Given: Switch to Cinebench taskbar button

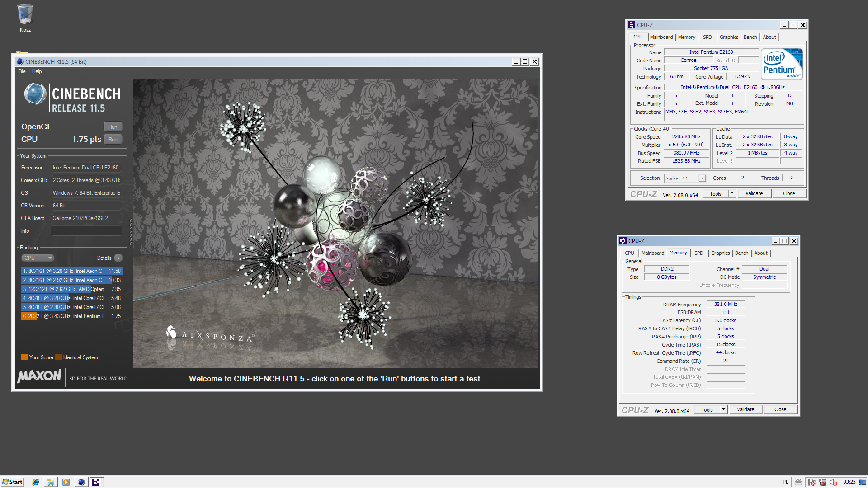Looking at the screenshot, I should pyautogui.click(x=81, y=482).
